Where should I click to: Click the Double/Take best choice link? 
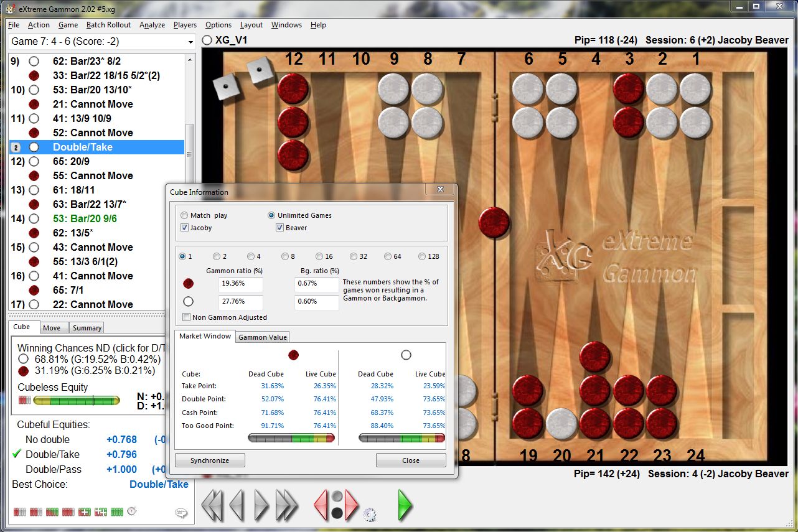click(159, 484)
